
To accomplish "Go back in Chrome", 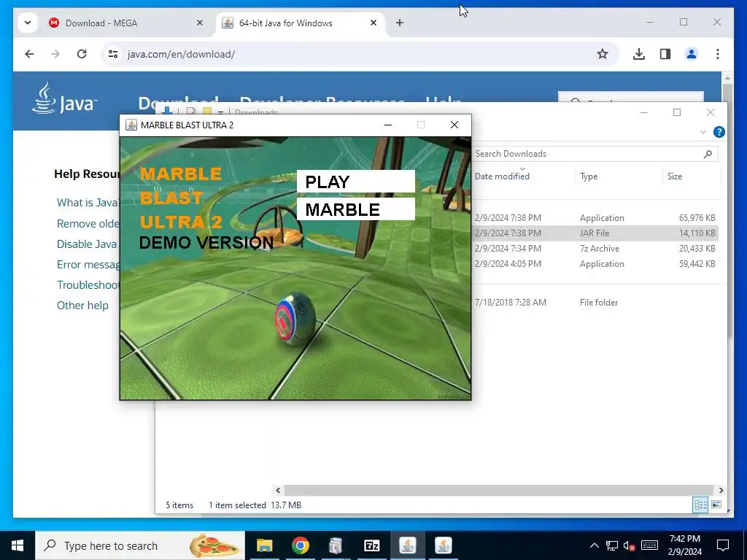I will 29,54.
